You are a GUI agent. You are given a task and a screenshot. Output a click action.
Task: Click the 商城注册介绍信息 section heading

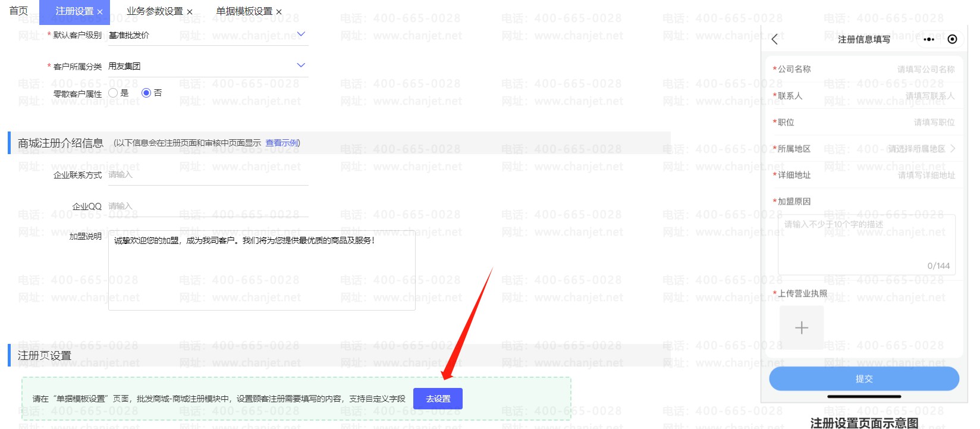[x=61, y=143]
